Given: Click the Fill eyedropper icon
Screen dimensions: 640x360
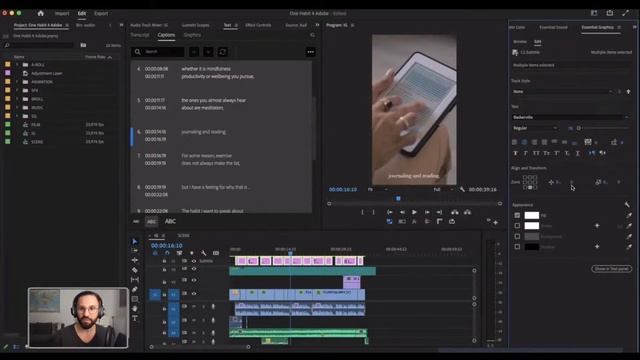Looking at the screenshot, I should click(x=629, y=215).
